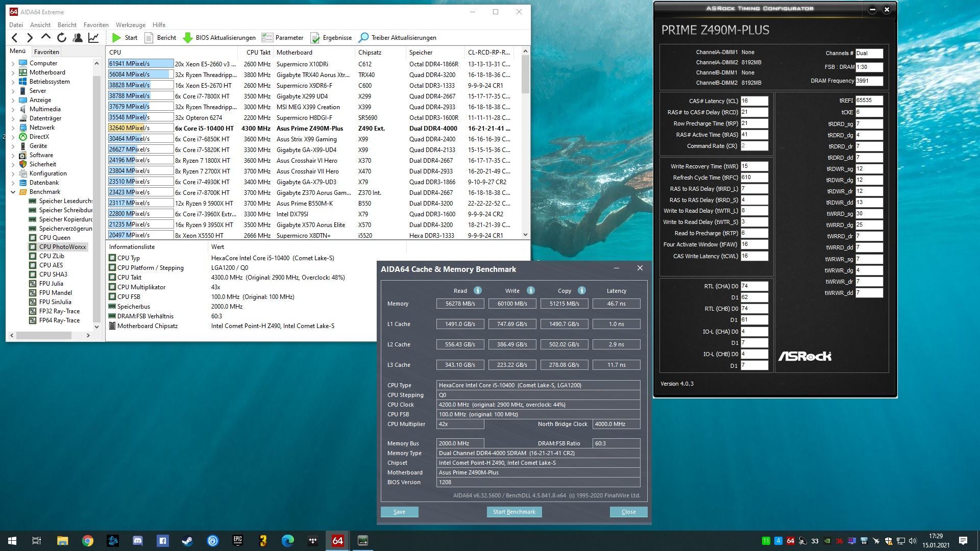Open Discord from the taskbar
This screenshot has width=980, height=551.
tap(138, 541)
